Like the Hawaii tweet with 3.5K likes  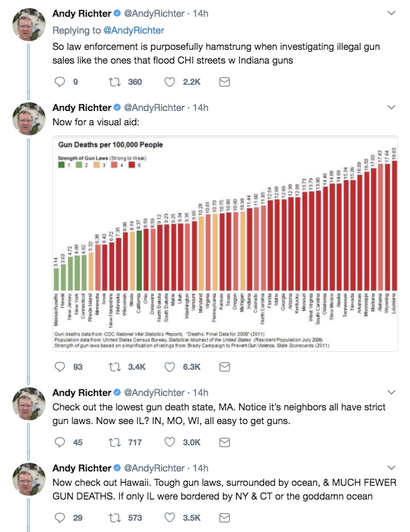click(169, 518)
